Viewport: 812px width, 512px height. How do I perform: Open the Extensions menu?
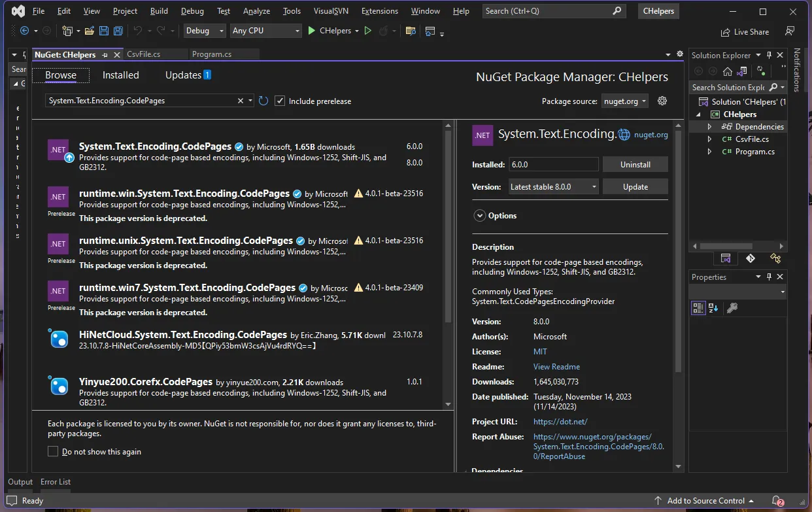pos(379,11)
